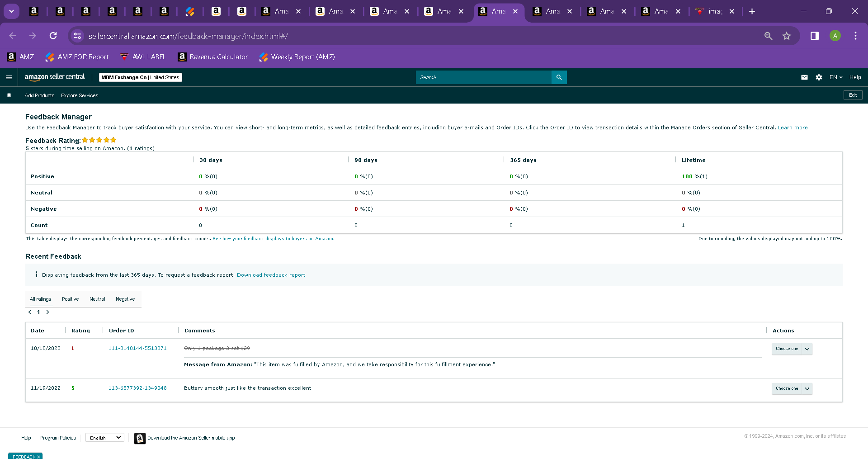The width and height of the screenshot is (868, 459).
Task: Open the Weekly Report (AMZ) bookmark
Action: point(297,57)
